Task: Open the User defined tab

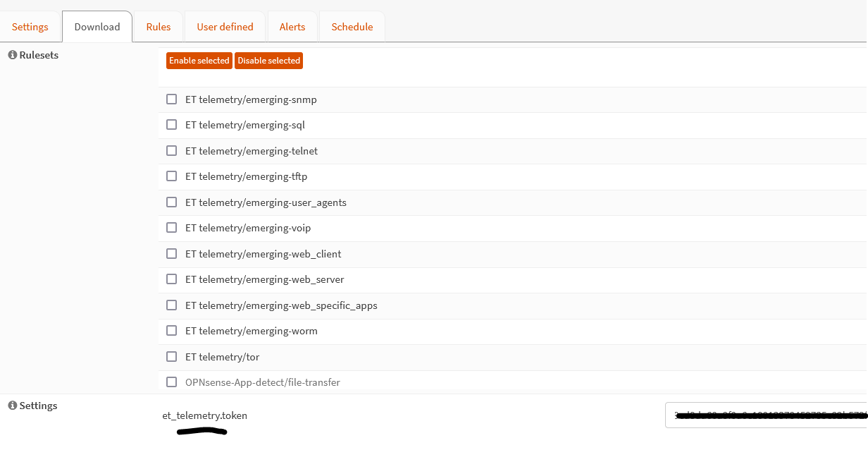Action: (225, 27)
